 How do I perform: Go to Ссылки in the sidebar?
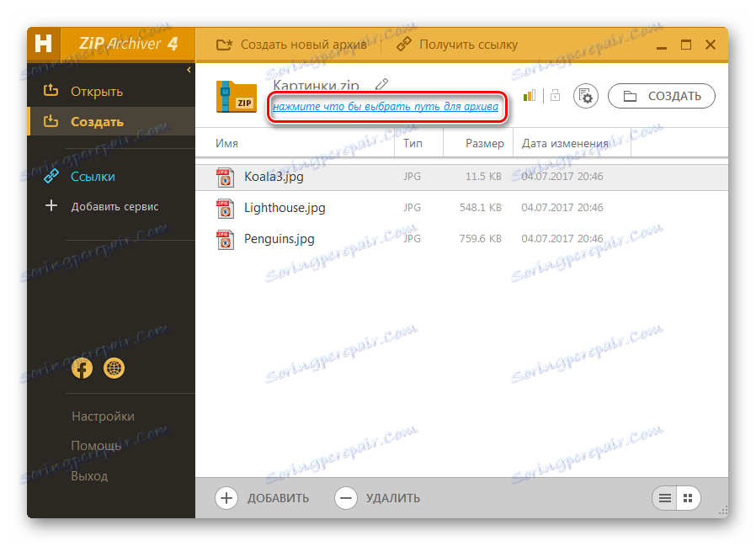[79, 177]
